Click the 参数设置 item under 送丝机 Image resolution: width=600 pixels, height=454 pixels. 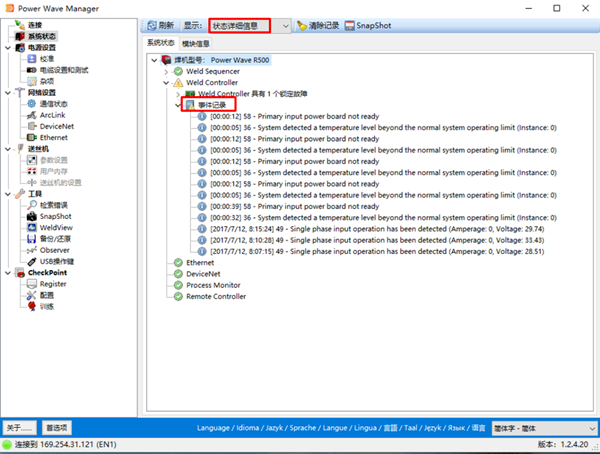pyautogui.click(x=54, y=160)
